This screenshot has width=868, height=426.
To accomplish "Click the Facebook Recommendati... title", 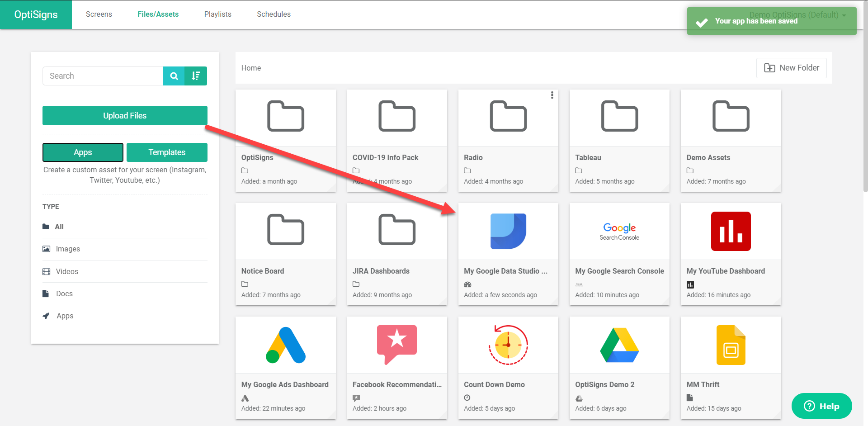I will point(397,384).
